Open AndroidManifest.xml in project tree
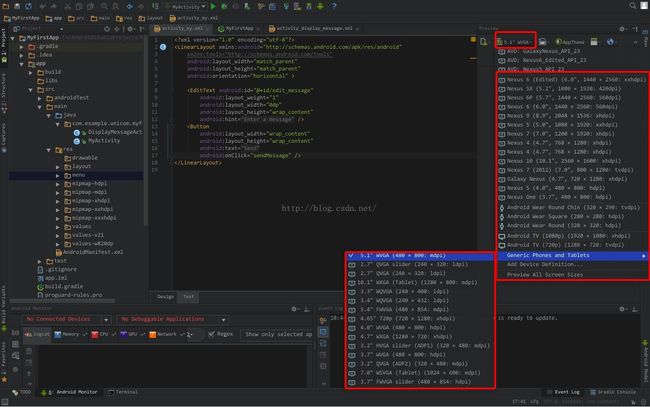 [89, 252]
